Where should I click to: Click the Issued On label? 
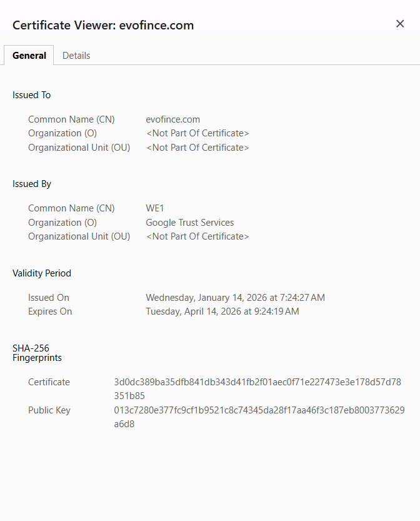coord(49,298)
